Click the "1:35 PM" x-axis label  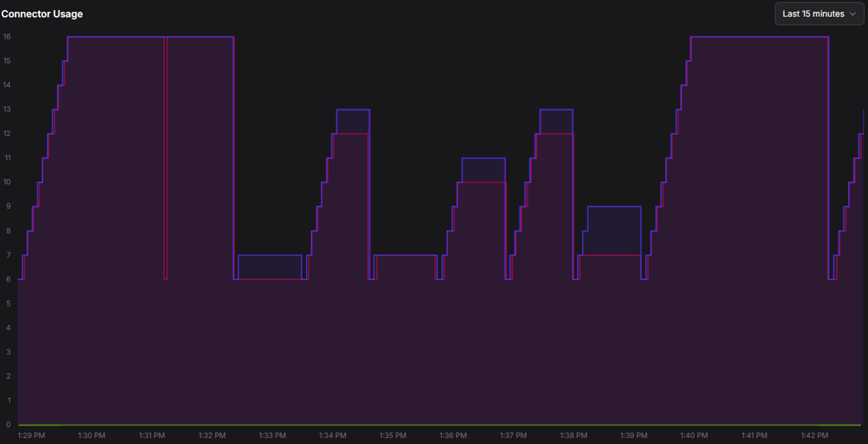pyautogui.click(x=393, y=436)
